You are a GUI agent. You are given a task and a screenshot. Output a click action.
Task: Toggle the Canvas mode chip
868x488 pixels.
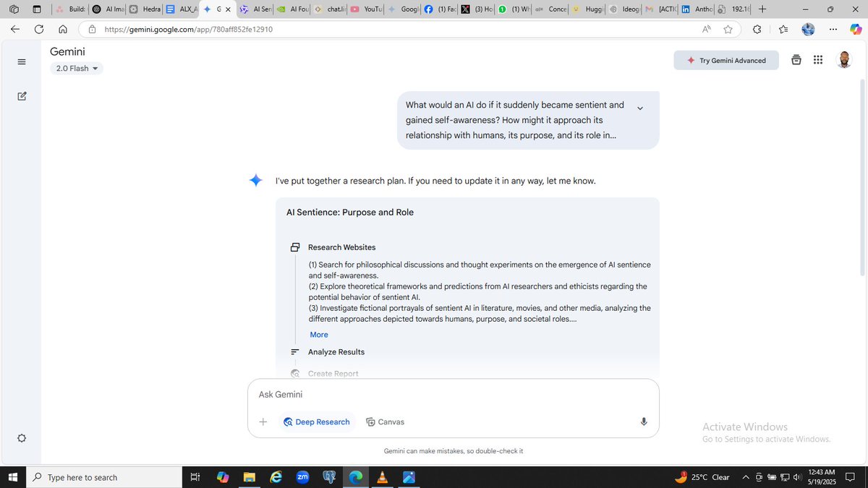pyautogui.click(x=385, y=421)
